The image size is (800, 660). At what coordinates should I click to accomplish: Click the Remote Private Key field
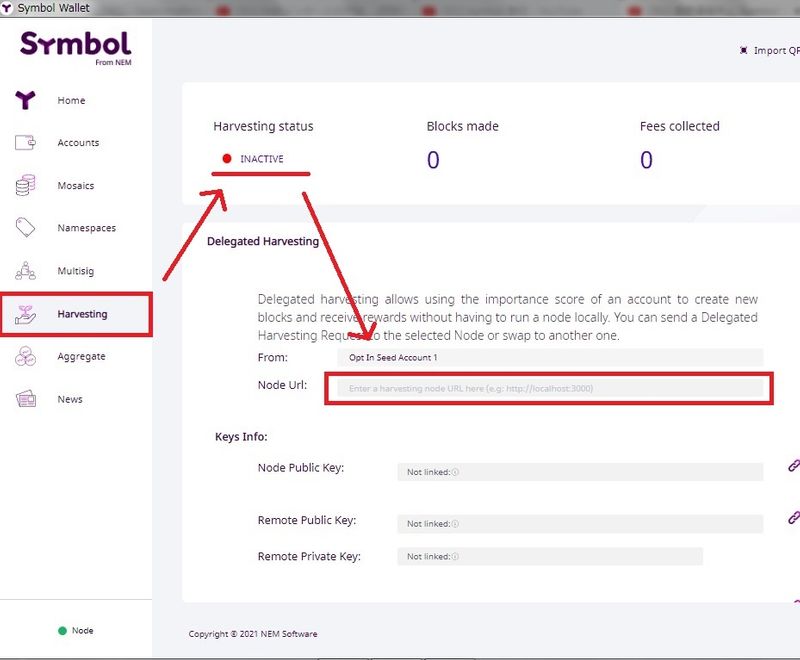pyautogui.click(x=549, y=557)
